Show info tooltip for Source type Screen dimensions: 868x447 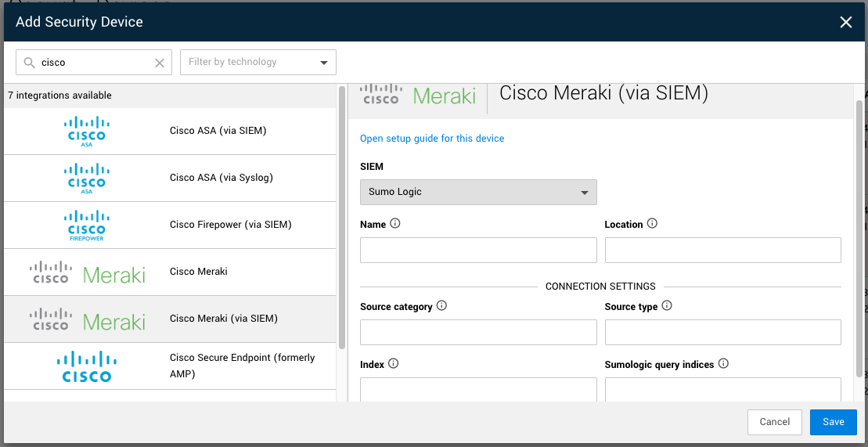pos(667,306)
